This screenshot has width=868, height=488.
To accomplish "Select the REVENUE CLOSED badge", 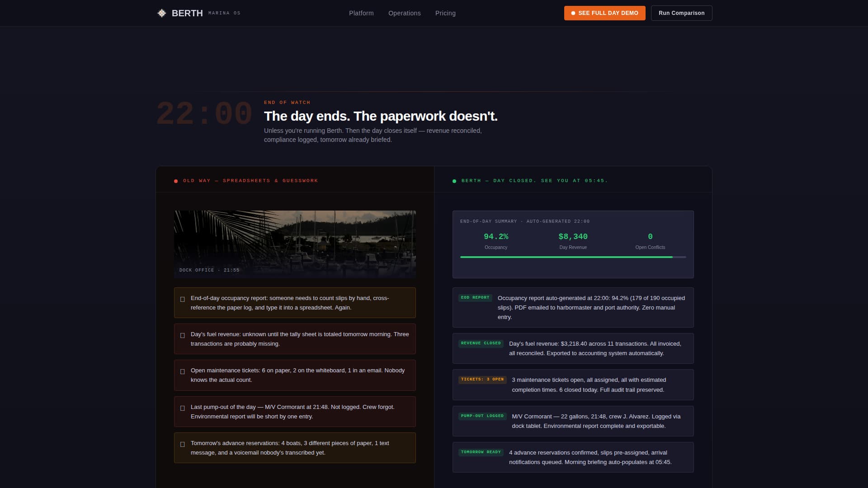I will (481, 343).
